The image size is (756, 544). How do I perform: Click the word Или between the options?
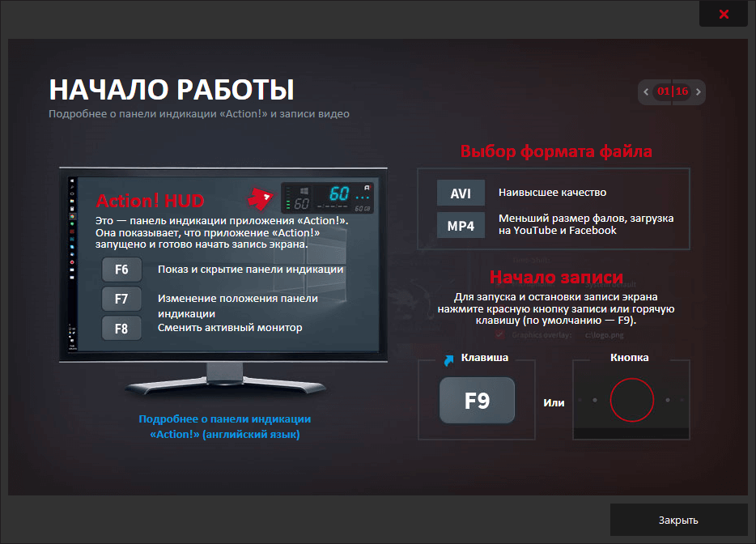pyautogui.click(x=554, y=402)
